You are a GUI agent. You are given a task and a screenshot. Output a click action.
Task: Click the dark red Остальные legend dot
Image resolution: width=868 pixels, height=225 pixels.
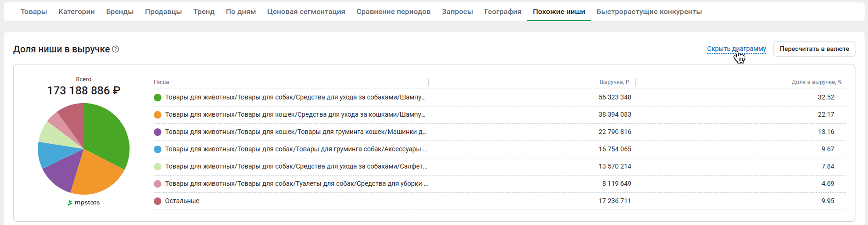point(157,201)
